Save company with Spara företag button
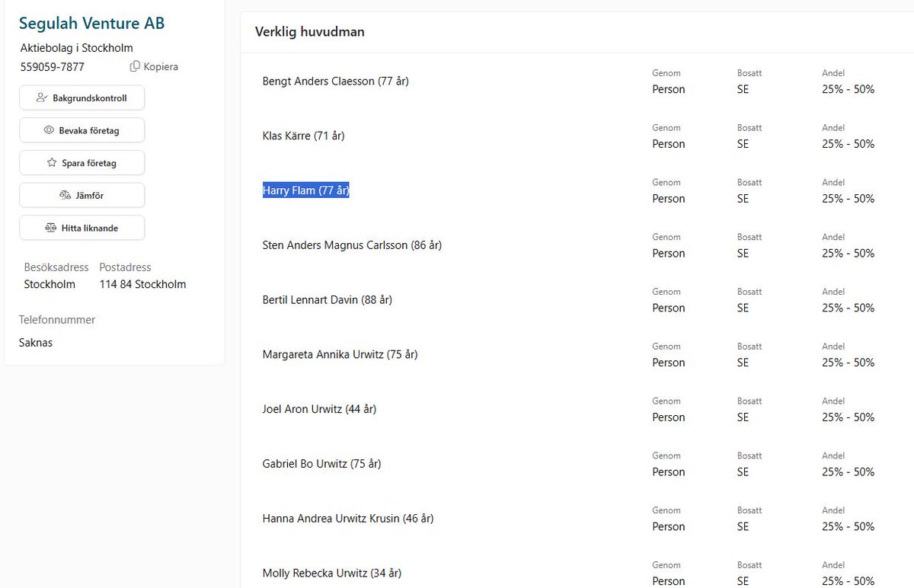The image size is (914, 588). tap(81, 162)
